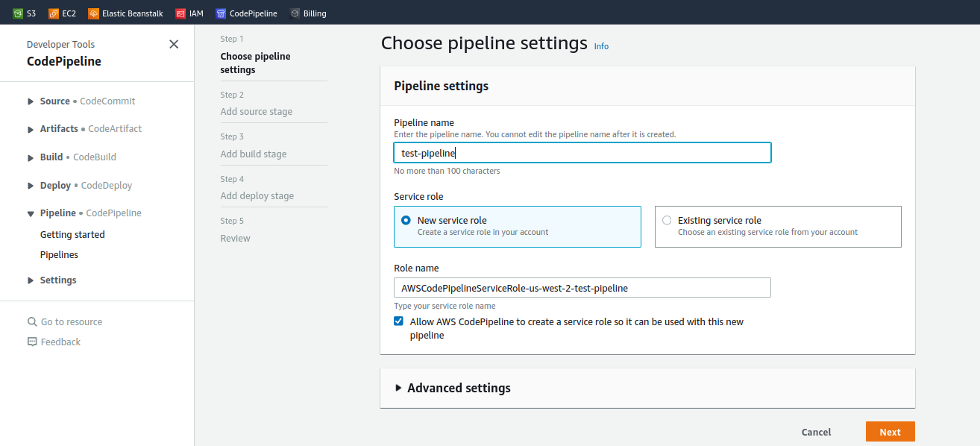Open the Billing icon shortcut
The height and width of the screenshot is (446, 980).
click(x=295, y=13)
